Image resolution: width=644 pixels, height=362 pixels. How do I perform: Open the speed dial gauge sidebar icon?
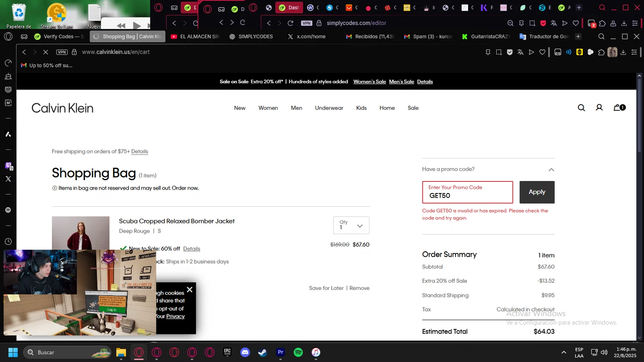[x=8, y=63]
